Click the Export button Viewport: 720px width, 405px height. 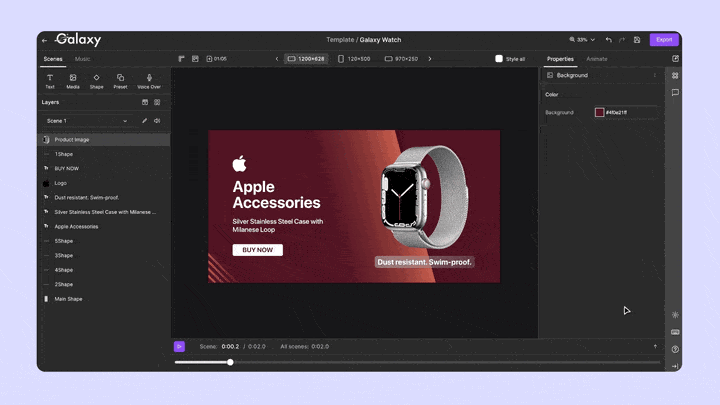[664, 40]
